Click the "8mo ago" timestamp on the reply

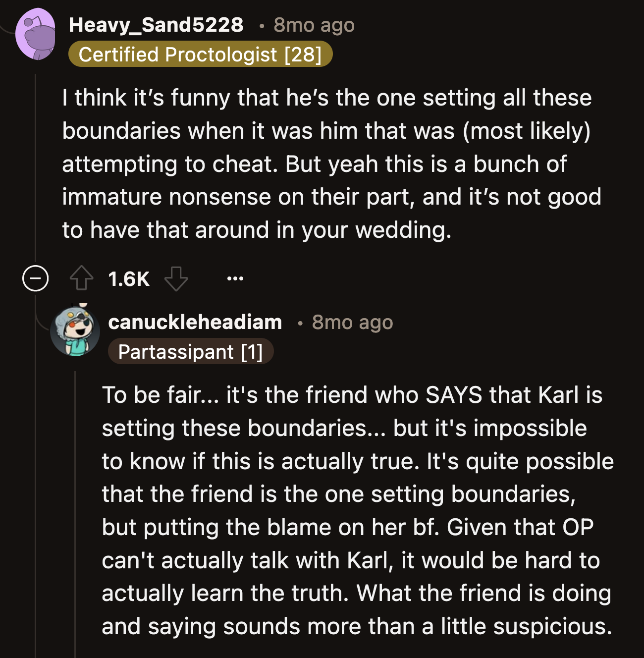[x=352, y=322]
